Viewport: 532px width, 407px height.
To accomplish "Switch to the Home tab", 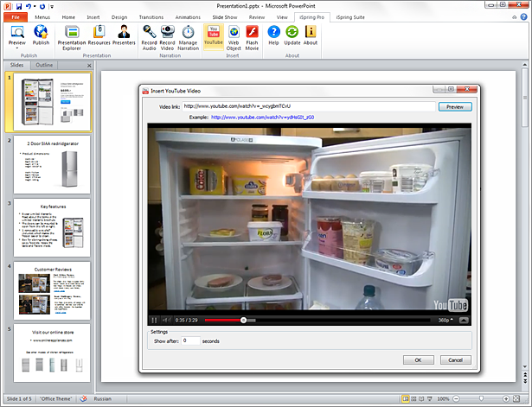I will (x=68, y=17).
